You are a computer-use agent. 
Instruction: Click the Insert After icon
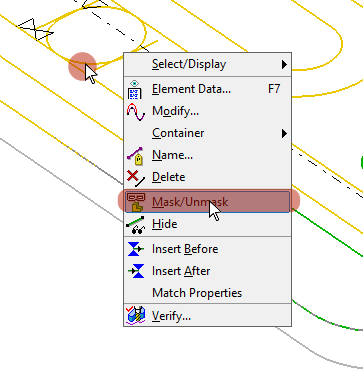tap(136, 271)
